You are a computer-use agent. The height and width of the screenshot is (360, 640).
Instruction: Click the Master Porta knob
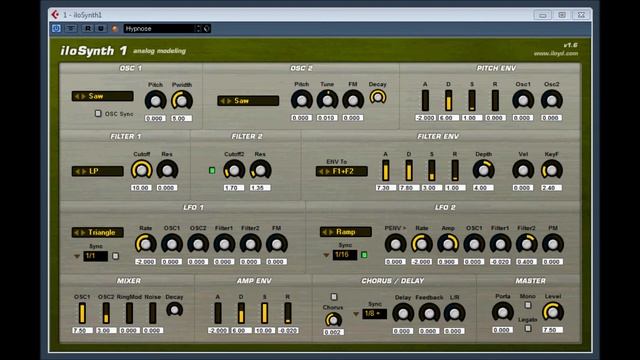(502, 312)
